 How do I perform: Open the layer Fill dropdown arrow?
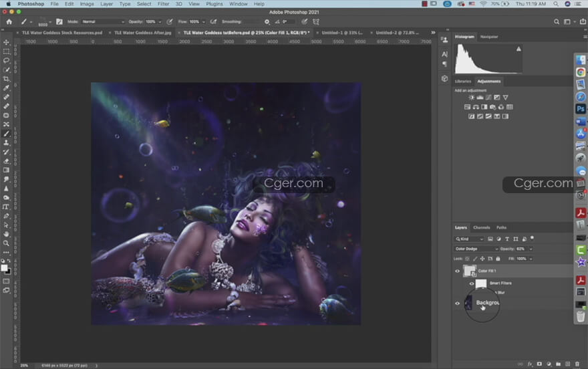point(531,259)
